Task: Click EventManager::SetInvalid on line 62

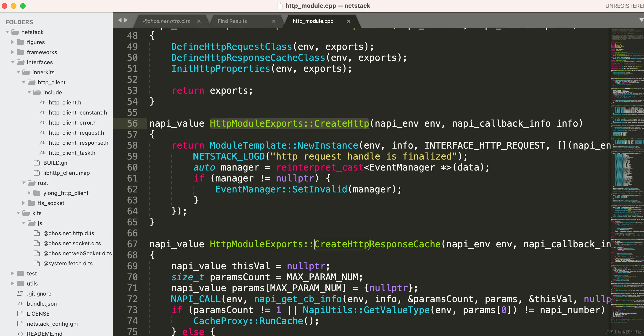Action: pyautogui.click(x=281, y=189)
